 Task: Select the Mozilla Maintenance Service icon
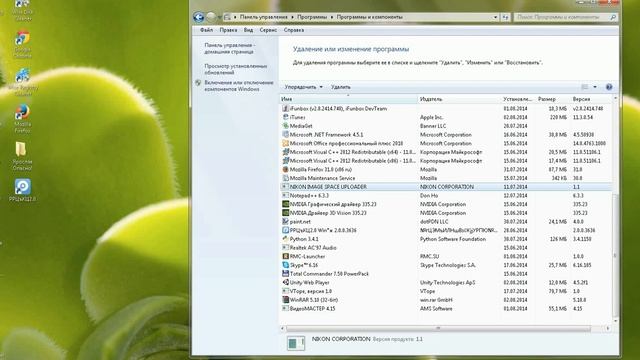[285, 178]
